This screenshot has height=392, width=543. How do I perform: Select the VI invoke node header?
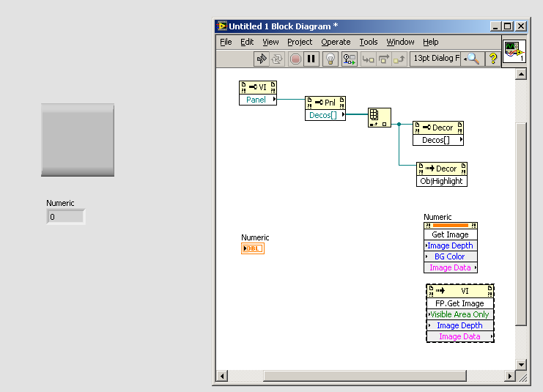[460, 291]
